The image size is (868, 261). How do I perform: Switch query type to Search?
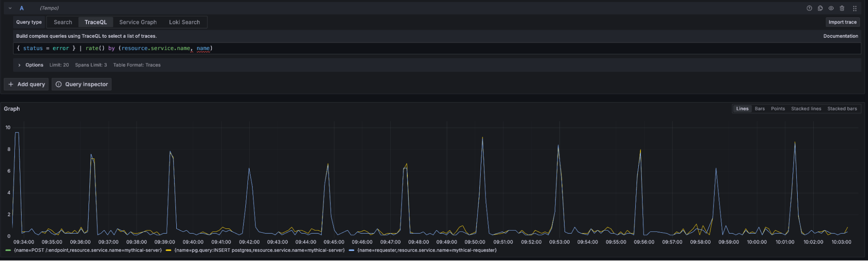coord(63,22)
